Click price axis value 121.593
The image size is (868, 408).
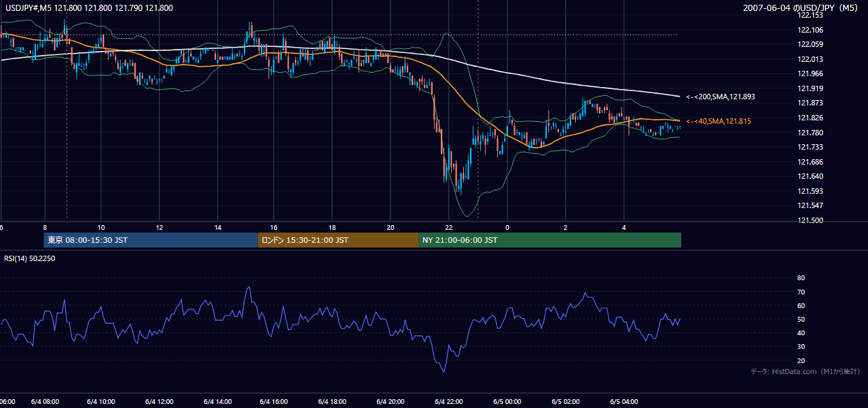click(810, 191)
